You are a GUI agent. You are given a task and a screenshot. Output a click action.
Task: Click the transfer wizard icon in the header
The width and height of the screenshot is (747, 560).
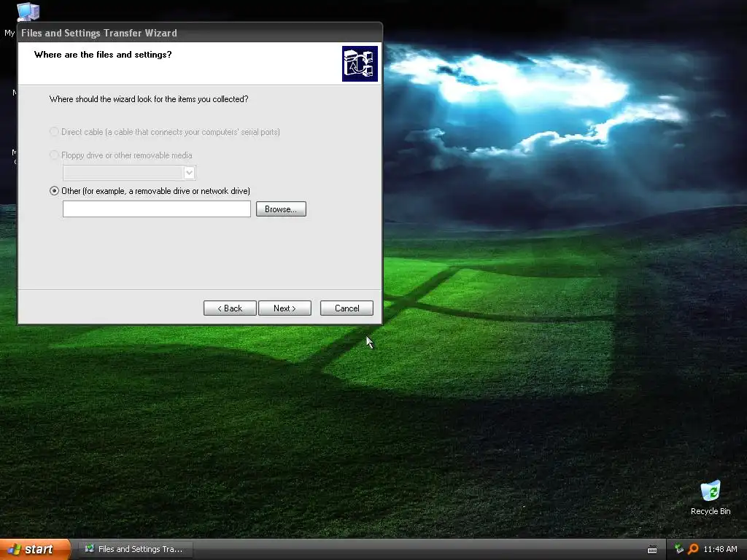[x=360, y=64]
